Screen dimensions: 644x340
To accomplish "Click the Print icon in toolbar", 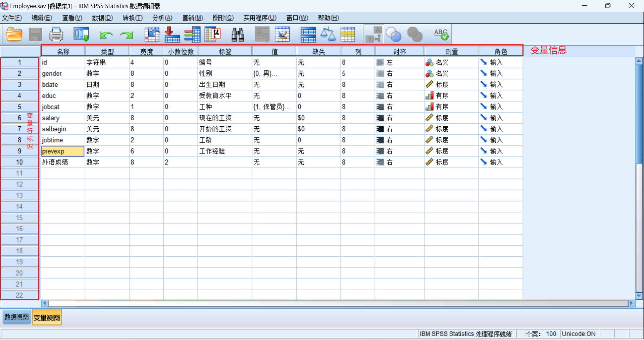I will point(56,35).
